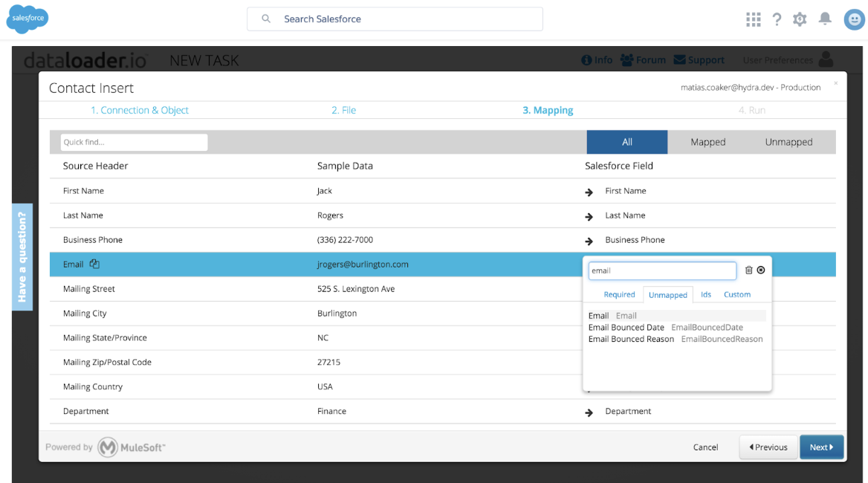Open the Salesforce help question mark

point(777,19)
